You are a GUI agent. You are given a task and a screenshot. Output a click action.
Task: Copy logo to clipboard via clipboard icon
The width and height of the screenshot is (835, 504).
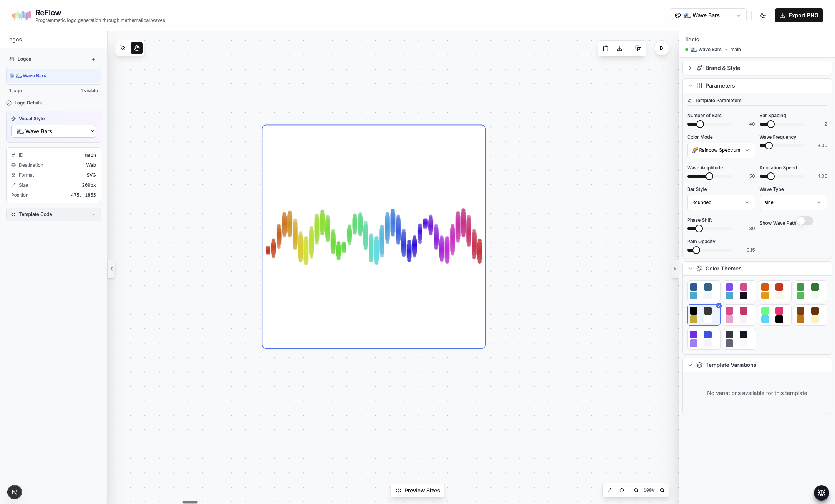coord(606,48)
